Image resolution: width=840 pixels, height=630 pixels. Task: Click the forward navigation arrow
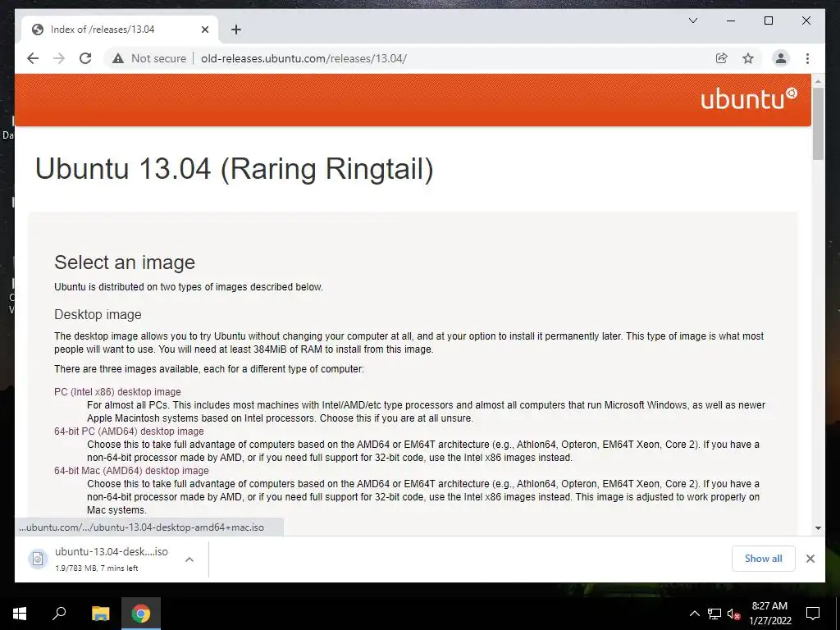59,58
